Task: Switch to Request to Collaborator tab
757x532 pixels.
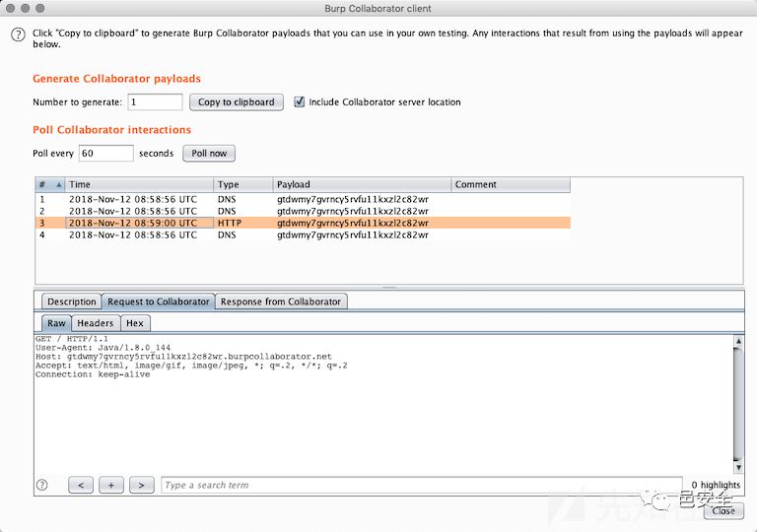Action: pos(159,301)
